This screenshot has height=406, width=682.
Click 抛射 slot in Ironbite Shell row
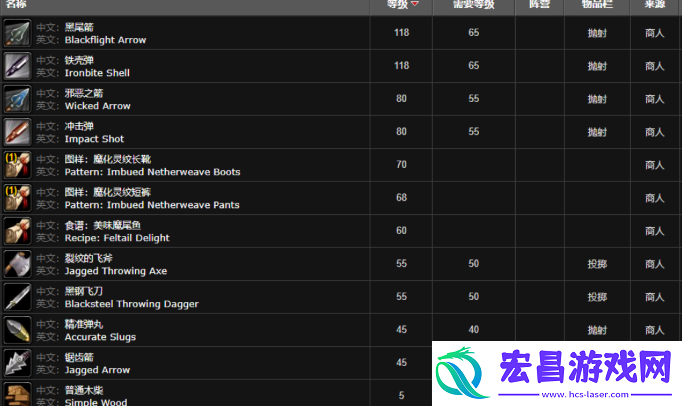click(597, 66)
